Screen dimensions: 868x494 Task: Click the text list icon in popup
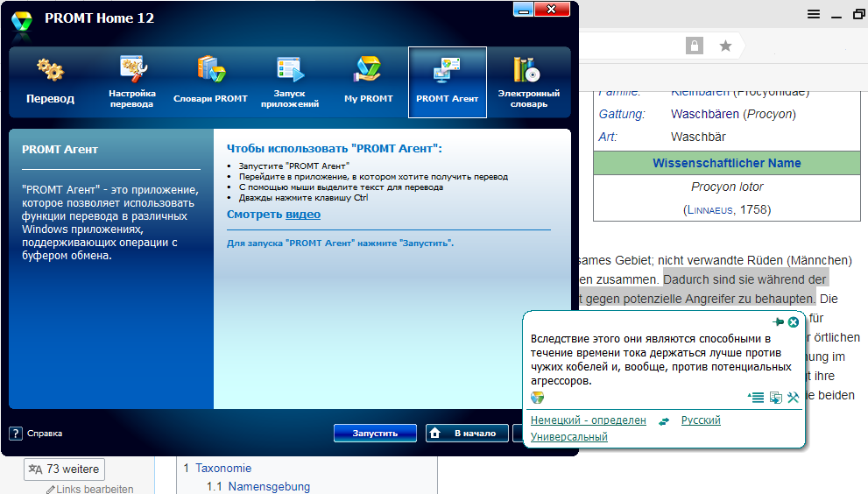click(756, 397)
